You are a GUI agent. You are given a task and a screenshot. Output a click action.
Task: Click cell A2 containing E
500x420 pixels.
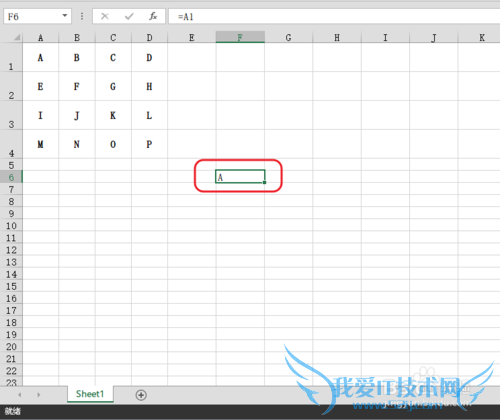(x=40, y=86)
